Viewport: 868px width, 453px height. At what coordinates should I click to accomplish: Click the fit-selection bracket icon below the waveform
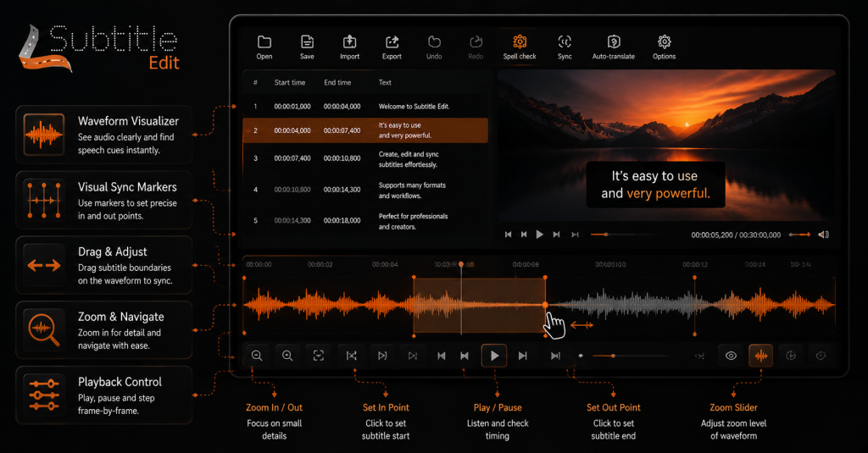point(319,356)
